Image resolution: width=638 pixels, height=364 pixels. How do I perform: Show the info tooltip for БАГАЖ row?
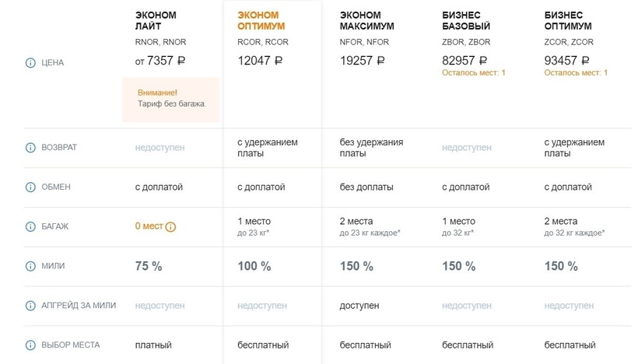[31, 227]
